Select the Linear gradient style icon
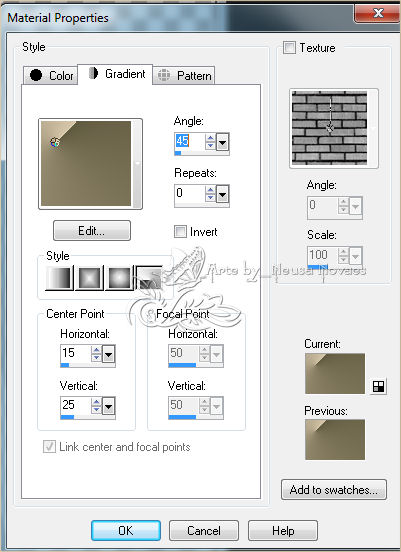401x552 pixels. tap(59, 278)
